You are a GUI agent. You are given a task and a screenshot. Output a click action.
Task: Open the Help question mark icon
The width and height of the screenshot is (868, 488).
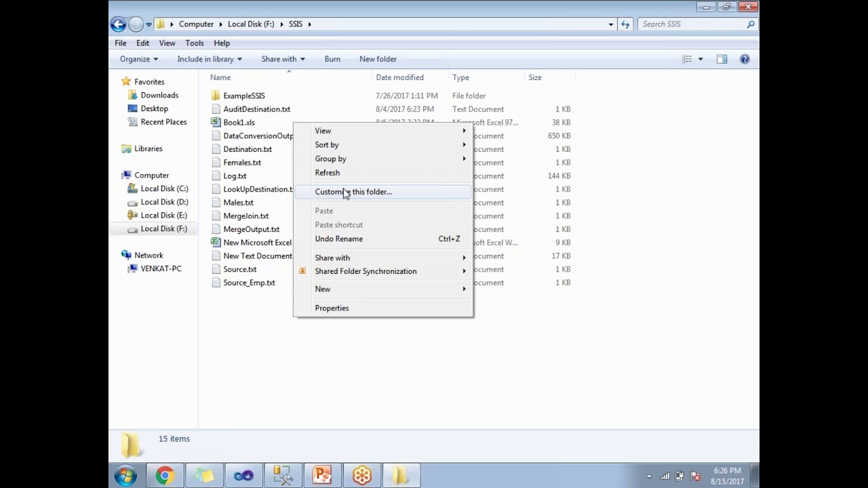tap(745, 59)
